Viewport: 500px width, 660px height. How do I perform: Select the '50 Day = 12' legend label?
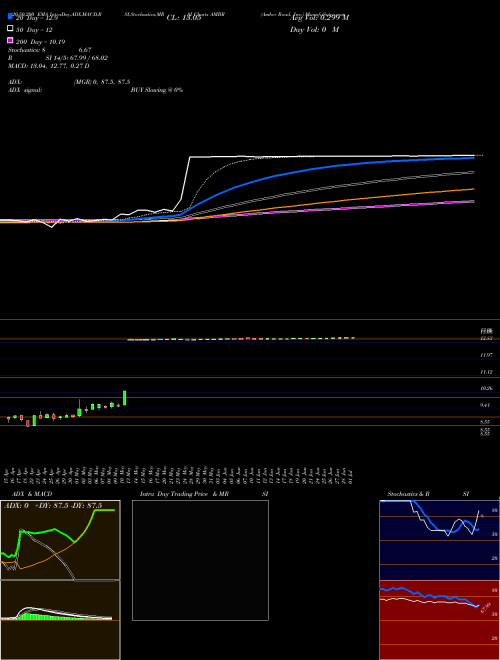pos(34,30)
